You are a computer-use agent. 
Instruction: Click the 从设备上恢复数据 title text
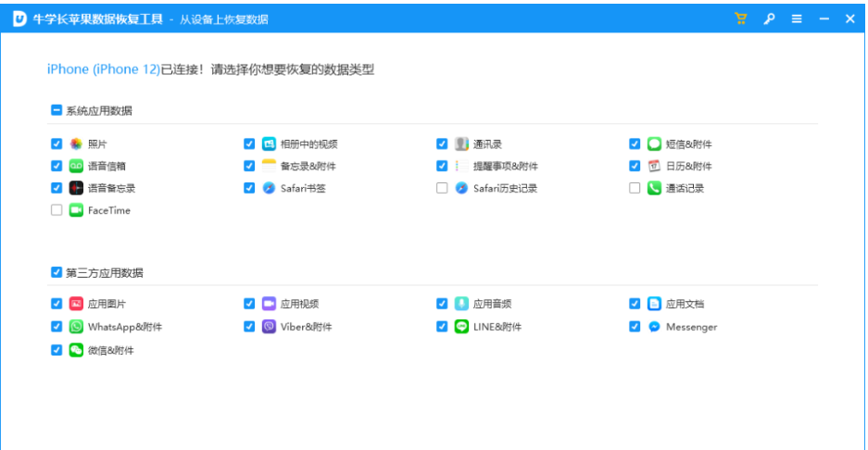point(223,20)
